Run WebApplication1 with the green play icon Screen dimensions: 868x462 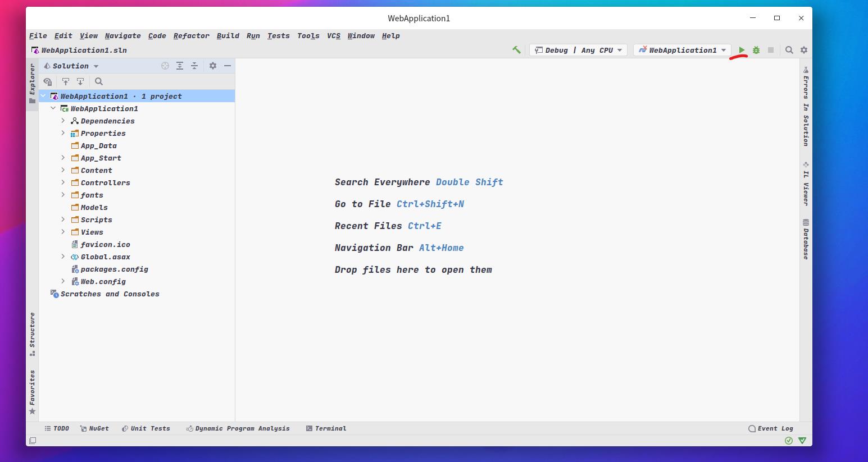tap(742, 50)
